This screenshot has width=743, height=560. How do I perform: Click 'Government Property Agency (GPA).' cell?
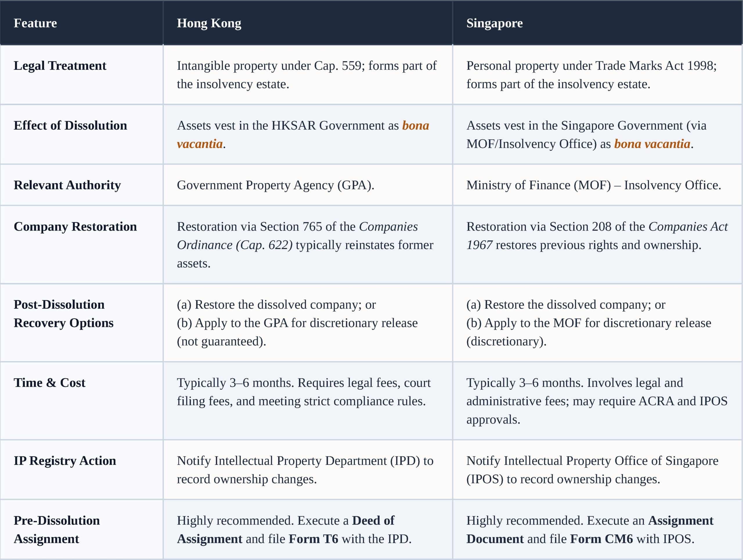click(308, 185)
